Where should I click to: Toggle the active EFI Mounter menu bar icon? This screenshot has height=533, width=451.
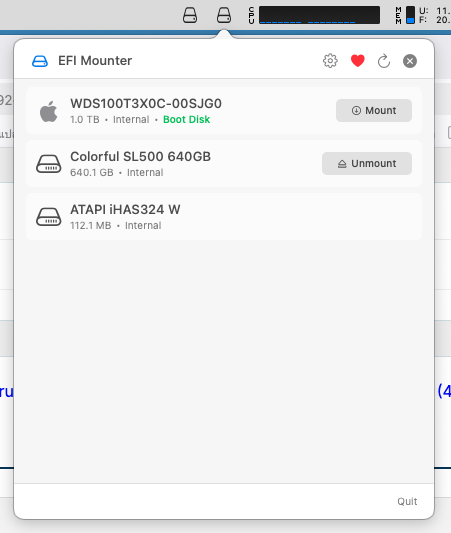[224, 15]
